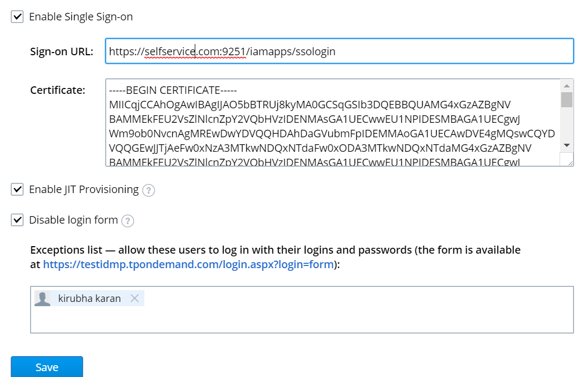
Task: Click the Enable Single Sign-on label text
Action: [x=80, y=17]
